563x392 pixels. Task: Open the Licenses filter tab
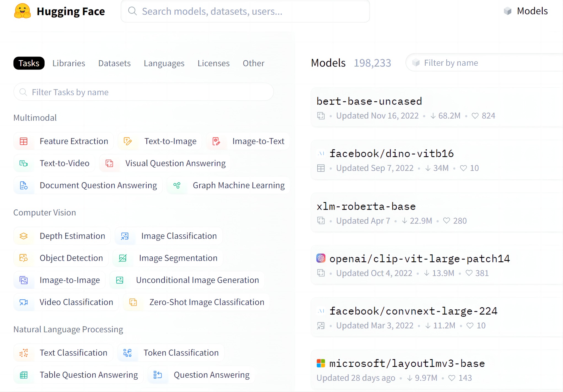213,63
